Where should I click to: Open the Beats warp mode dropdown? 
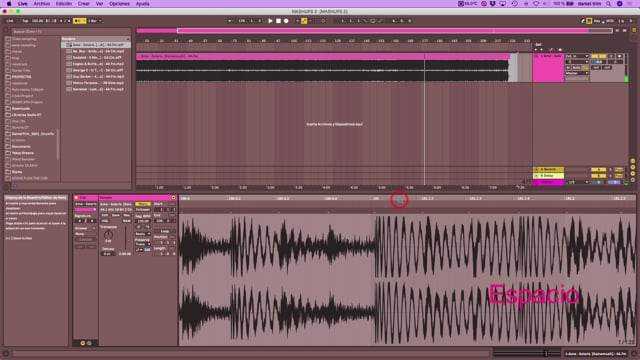coord(143,234)
